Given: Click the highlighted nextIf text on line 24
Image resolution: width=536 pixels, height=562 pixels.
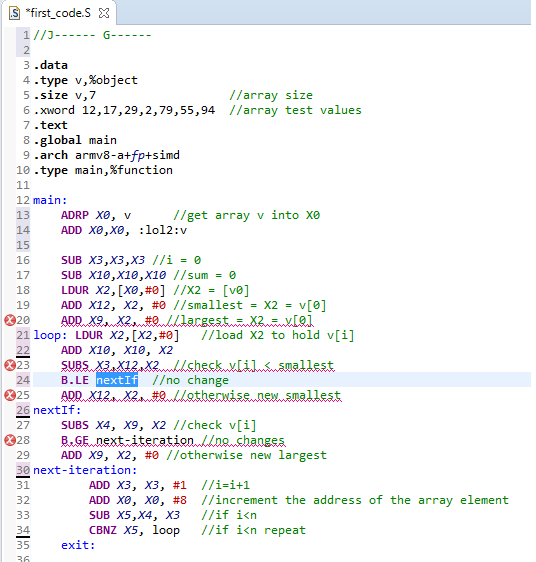Looking at the screenshot, I should tap(117, 380).
